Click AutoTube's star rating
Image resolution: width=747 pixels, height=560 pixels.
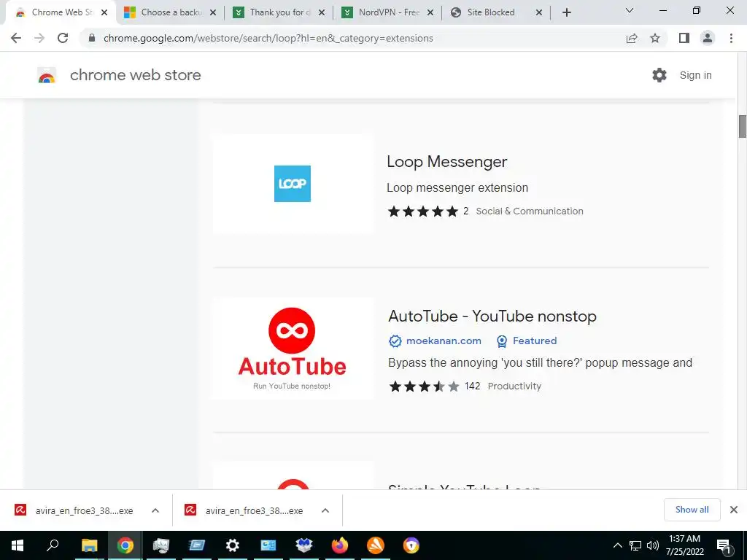(x=424, y=386)
